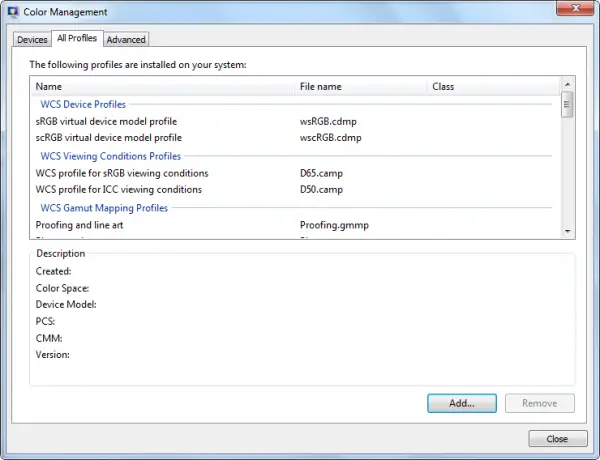Viewport: 600px width, 460px height.
Task: Collapse the WCS Viewing Conditions Profiles group
Action: 111,156
